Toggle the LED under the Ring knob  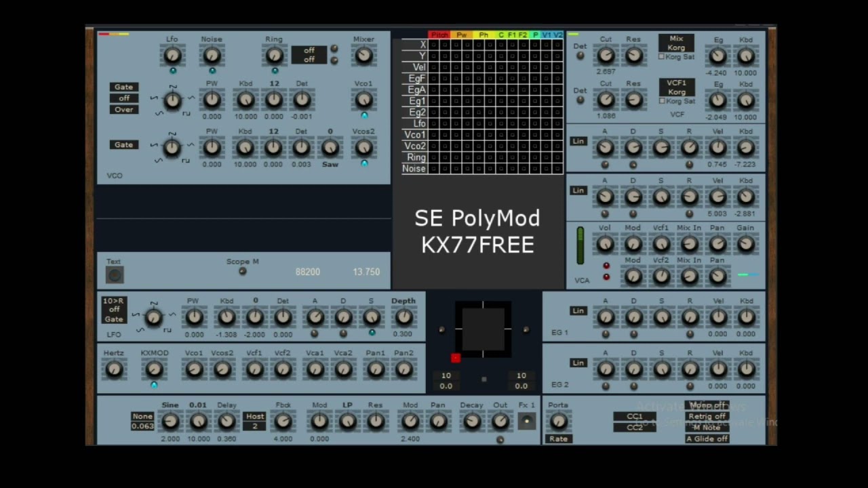pyautogui.click(x=275, y=70)
